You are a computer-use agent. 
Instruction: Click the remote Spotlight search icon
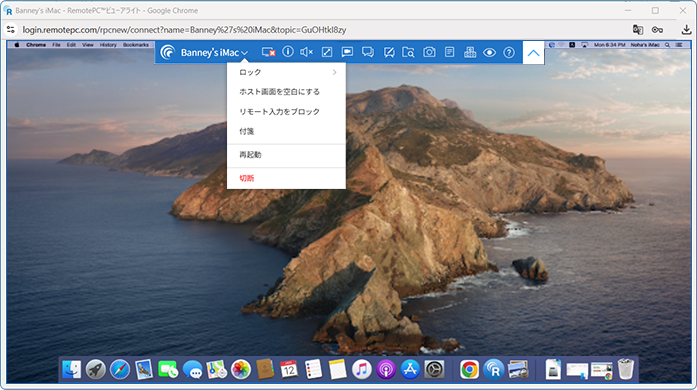tap(667, 45)
